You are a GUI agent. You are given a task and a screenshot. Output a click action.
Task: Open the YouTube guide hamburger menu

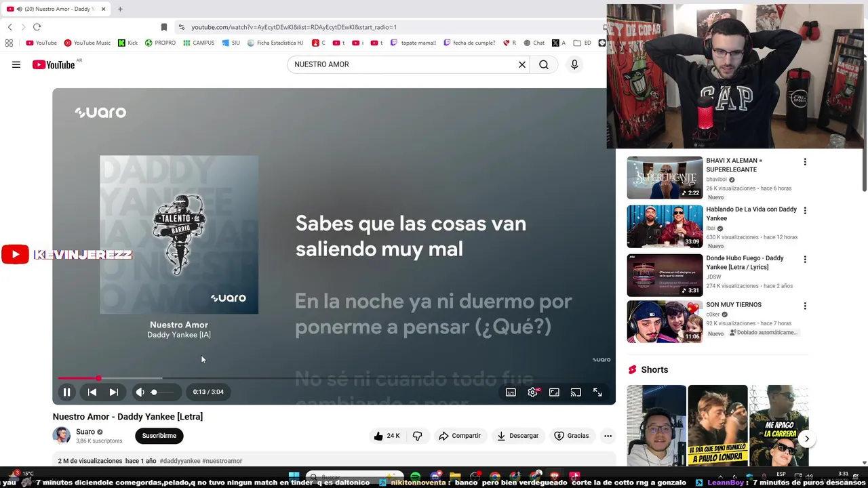click(16, 64)
